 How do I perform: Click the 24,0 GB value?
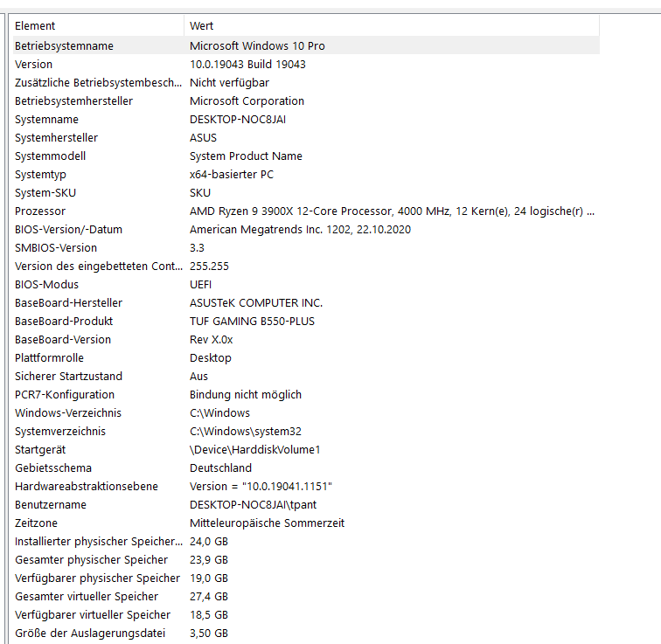pos(209,541)
